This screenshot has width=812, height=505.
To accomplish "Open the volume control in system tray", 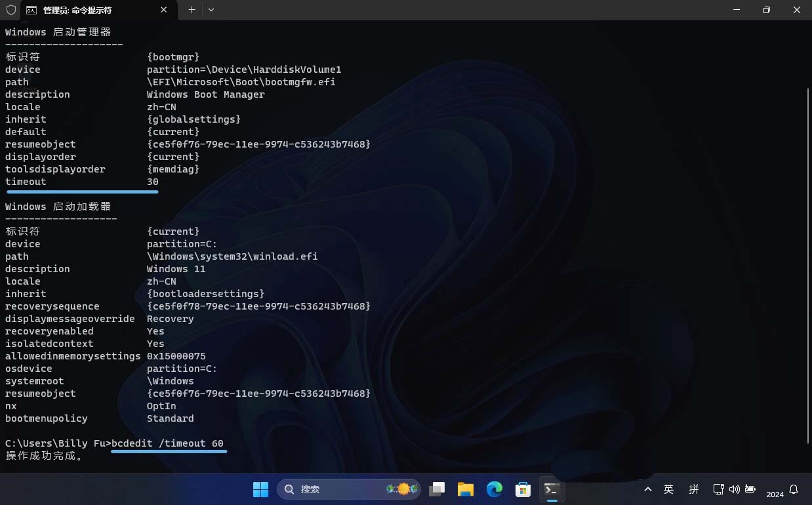I will click(734, 489).
